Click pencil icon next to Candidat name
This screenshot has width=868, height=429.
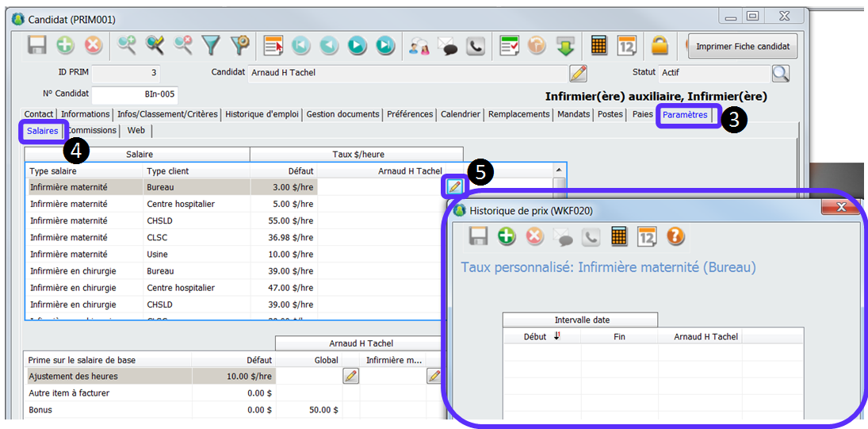(578, 73)
